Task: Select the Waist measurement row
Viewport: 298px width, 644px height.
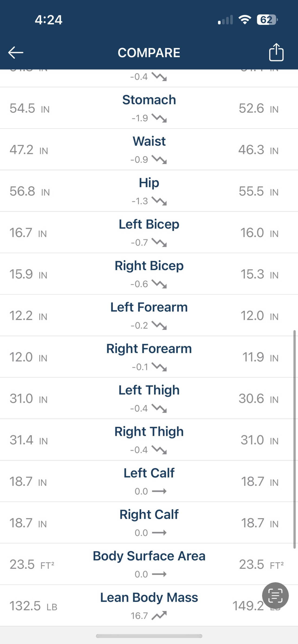Action: 149,150
